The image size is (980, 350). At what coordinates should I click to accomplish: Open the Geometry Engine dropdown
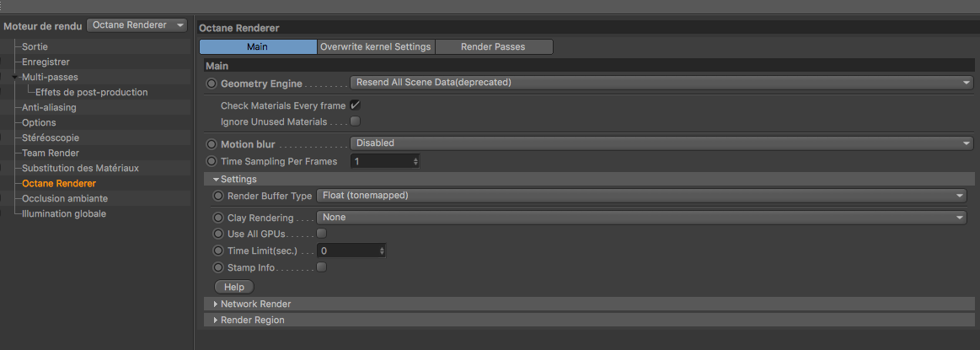(x=661, y=83)
